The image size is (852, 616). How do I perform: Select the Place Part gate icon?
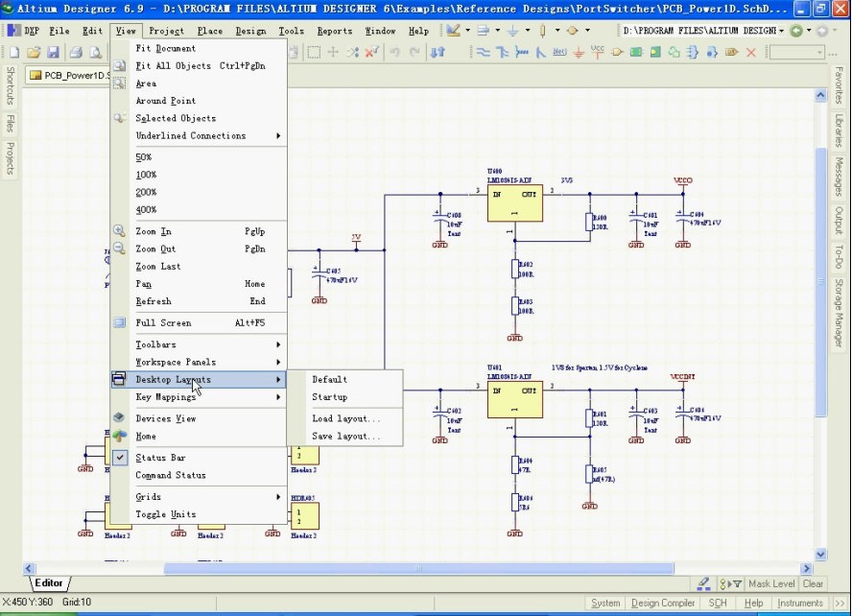617,52
